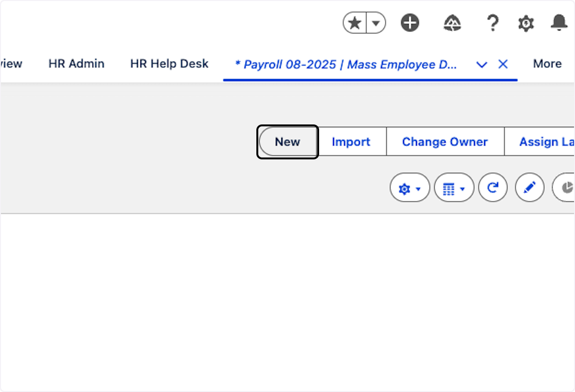The image size is (575, 392).
Task: Click the New button
Action: (287, 142)
